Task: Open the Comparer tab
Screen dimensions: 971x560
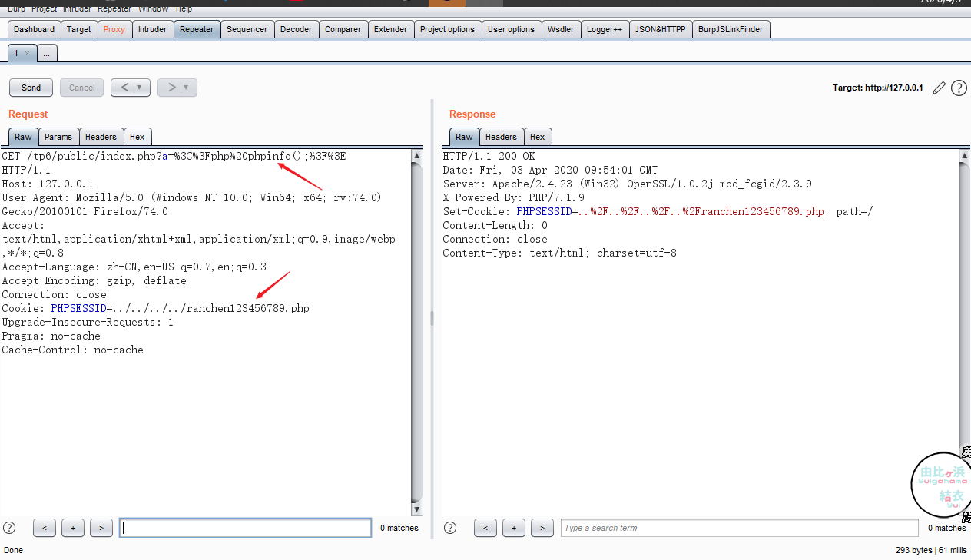Action: pyautogui.click(x=343, y=29)
